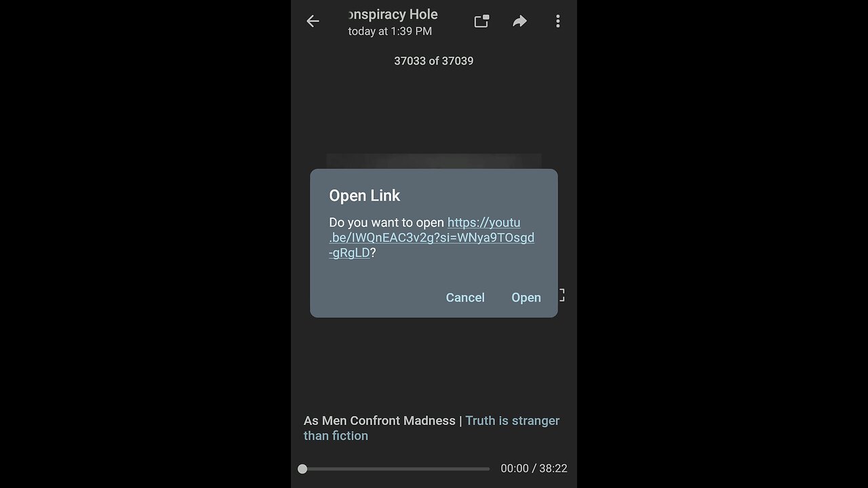Click the '37033 of 37039' media counter
This screenshot has height=488, width=868.
pyautogui.click(x=434, y=61)
